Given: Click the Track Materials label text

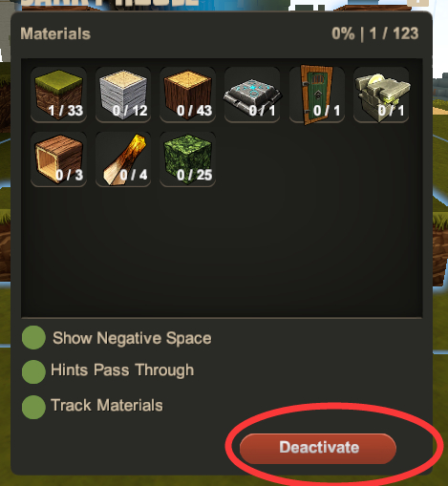Looking at the screenshot, I should click(107, 406).
